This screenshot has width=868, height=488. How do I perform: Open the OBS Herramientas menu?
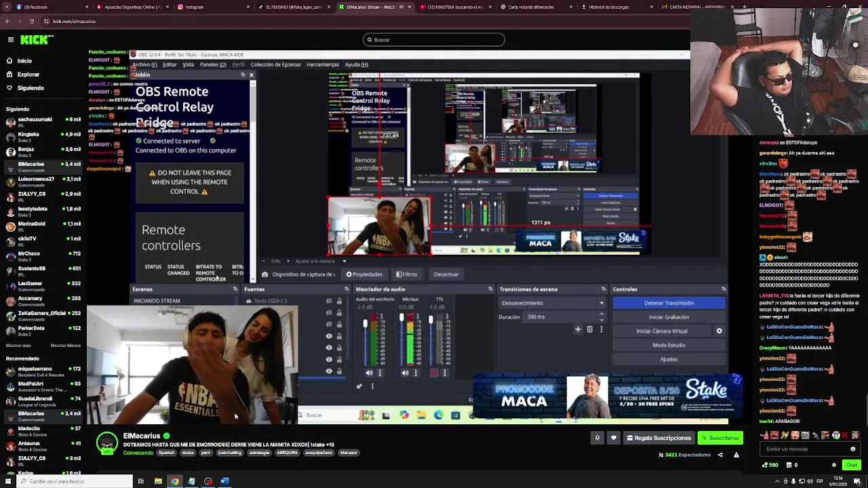tap(323, 64)
